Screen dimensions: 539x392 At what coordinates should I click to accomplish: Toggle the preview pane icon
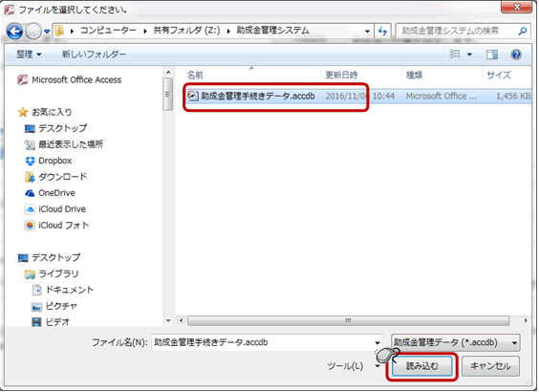pyautogui.click(x=492, y=54)
